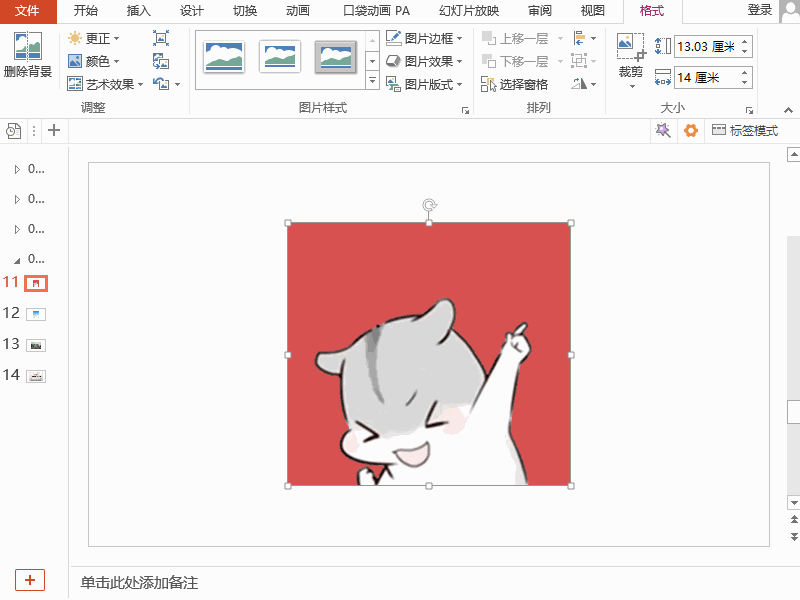Open the Selection Pane (选择窗格)
Viewport: 800px width, 600px height.
514,84
